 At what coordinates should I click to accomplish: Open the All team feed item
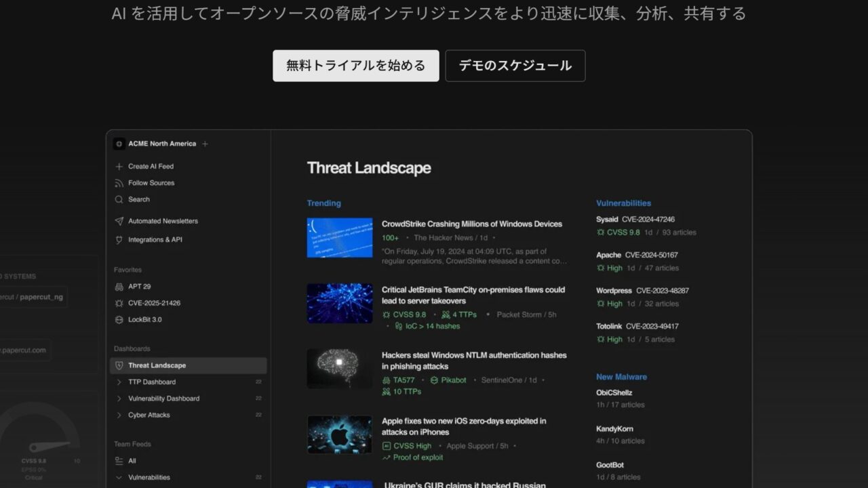(132, 461)
